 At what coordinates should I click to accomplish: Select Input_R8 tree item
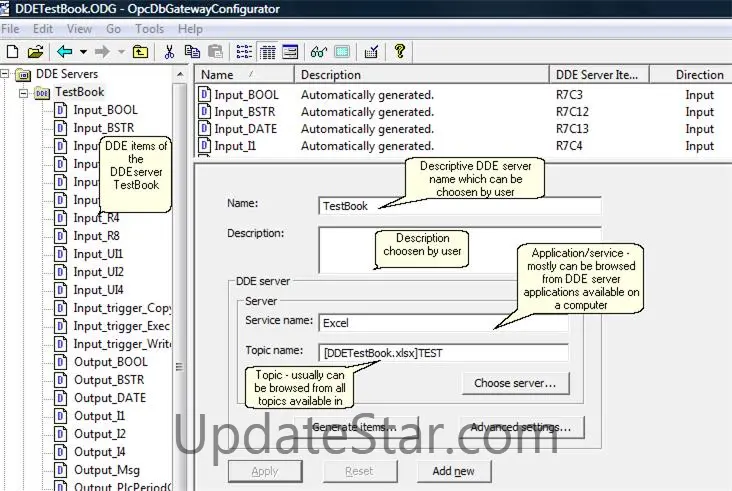(96, 236)
